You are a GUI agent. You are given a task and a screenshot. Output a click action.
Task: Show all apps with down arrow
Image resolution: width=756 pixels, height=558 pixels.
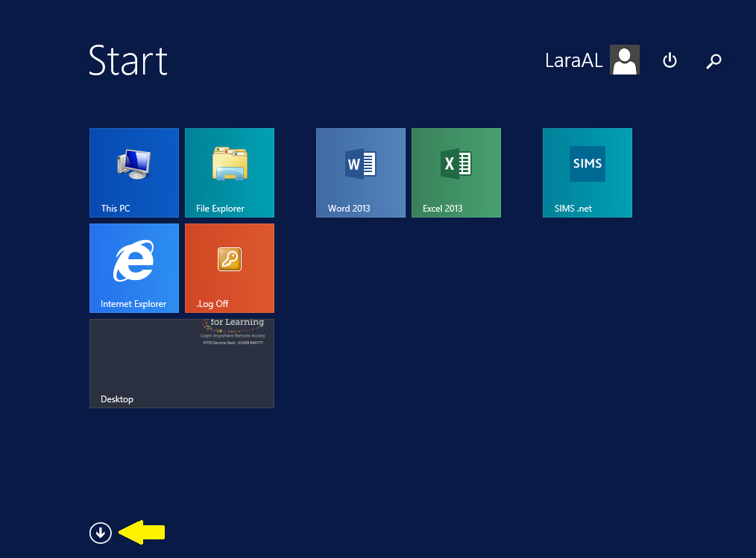pyautogui.click(x=101, y=533)
